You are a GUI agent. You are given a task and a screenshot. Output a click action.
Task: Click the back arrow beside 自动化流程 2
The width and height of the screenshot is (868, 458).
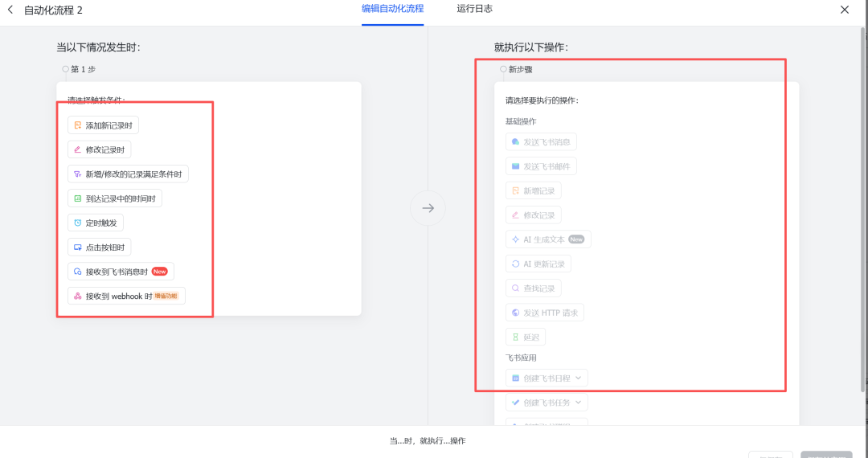tap(10, 10)
